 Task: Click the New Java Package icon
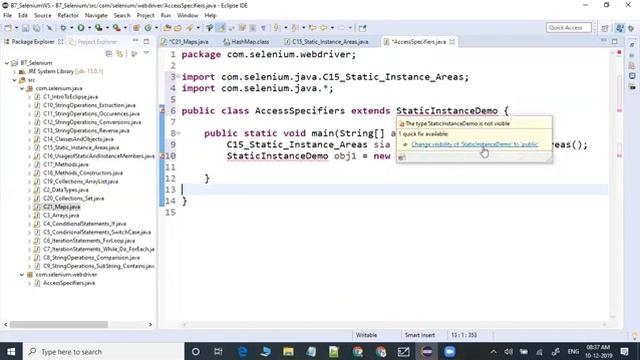[x=136, y=28]
